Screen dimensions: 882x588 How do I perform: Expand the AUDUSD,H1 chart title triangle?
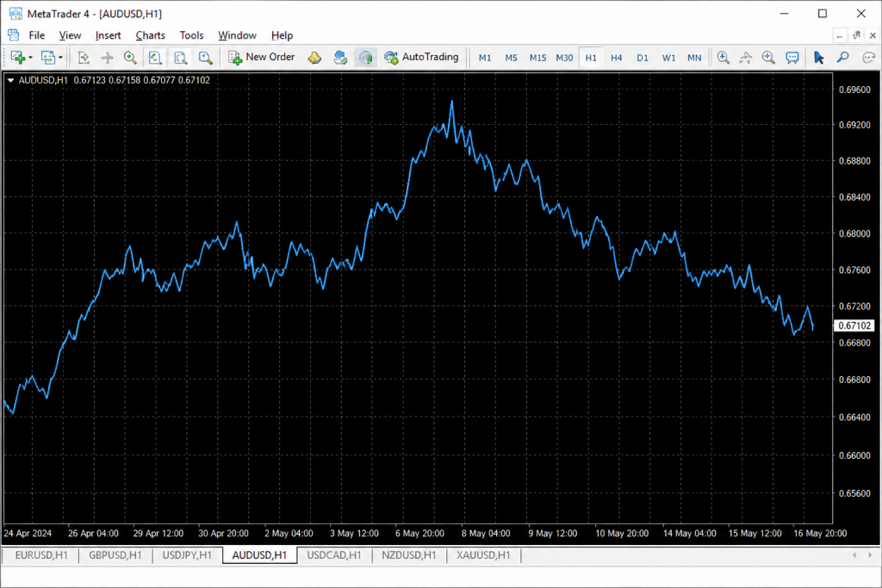(x=10, y=80)
